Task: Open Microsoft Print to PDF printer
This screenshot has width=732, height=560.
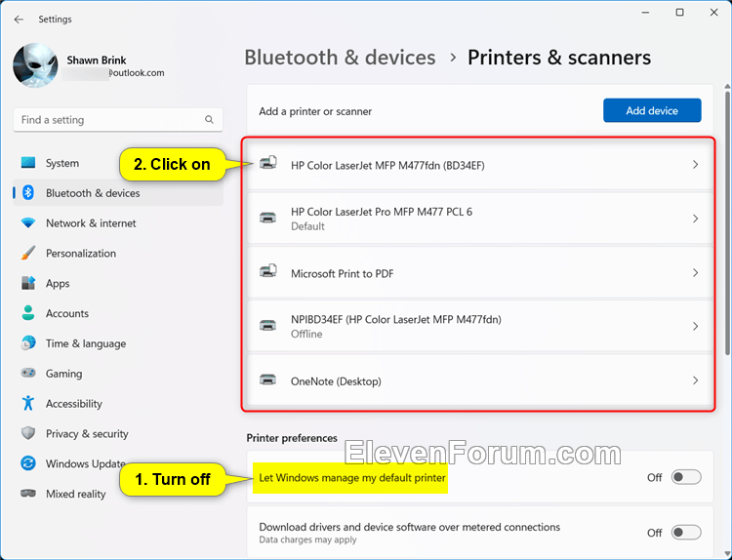Action: coord(479,272)
